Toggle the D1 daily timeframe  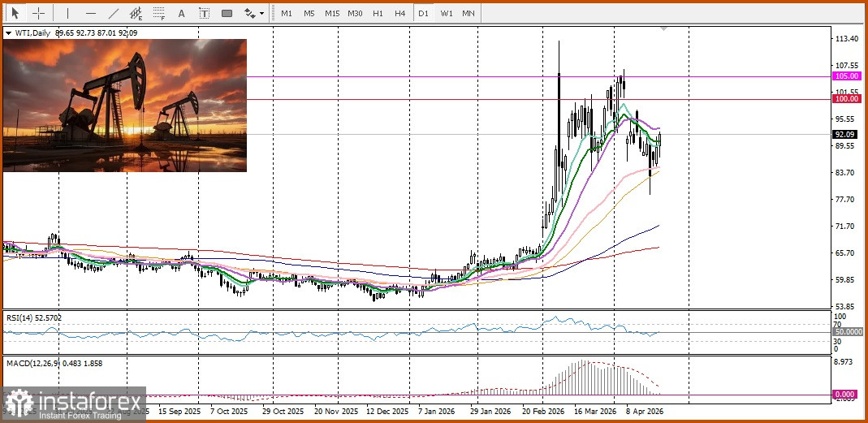pyautogui.click(x=423, y=14)
